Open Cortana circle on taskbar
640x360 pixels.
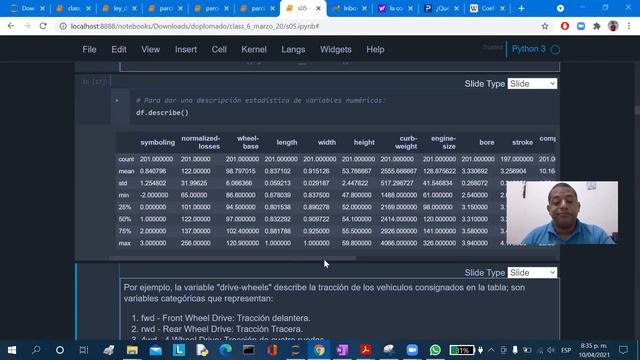tap(60, 350)
